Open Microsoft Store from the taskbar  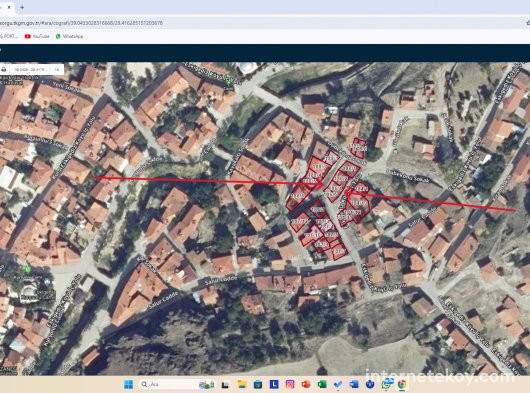click(x=258, y=384)
